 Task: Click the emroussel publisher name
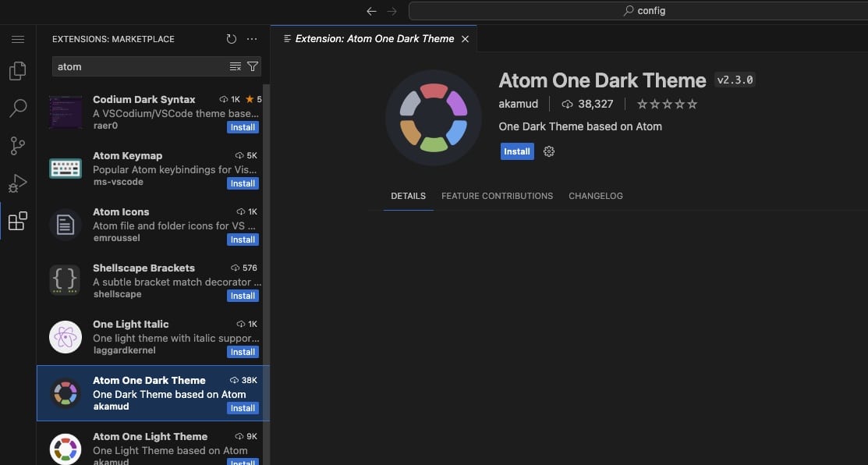pyautogui.click(x=116, y=238)
